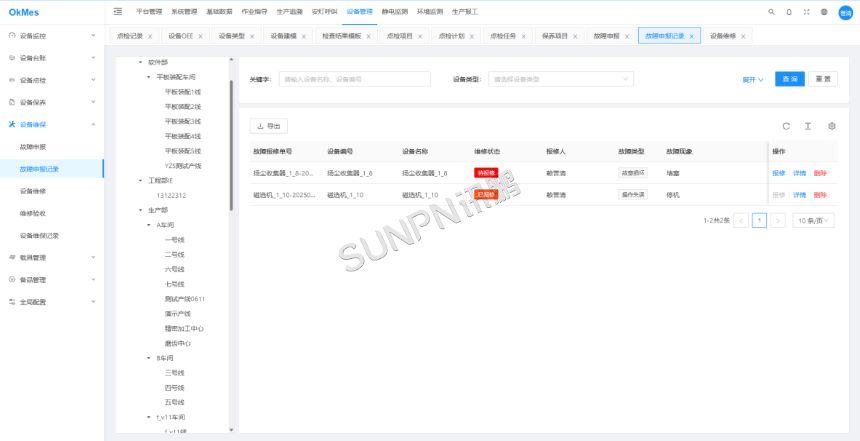This screenshot has width=860, height=441.
Task: Open the blue user avatar in header
Action: click(845, 12)
